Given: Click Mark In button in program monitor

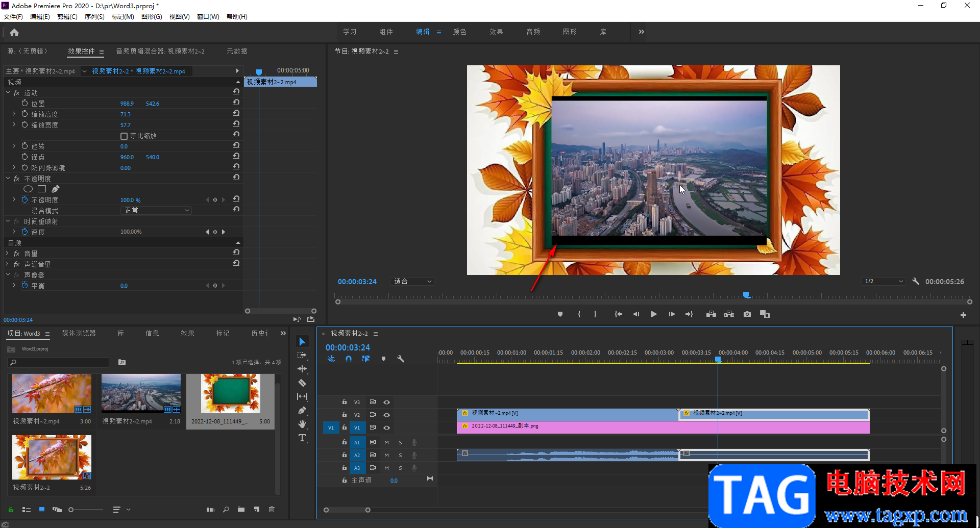Looking at the screenshot, I should (x=579, y=314).
